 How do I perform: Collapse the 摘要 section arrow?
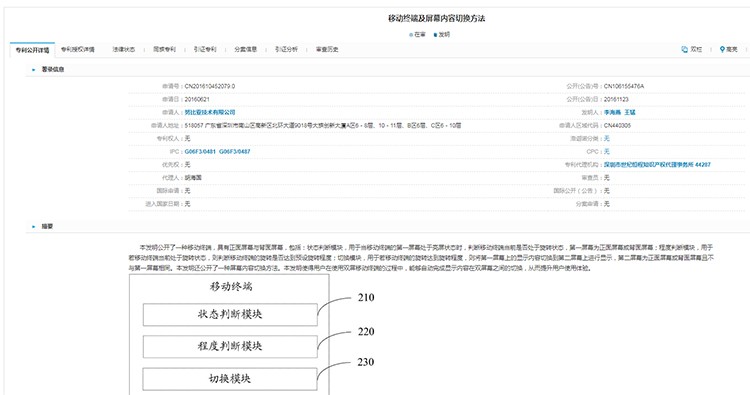pos(33,226)
